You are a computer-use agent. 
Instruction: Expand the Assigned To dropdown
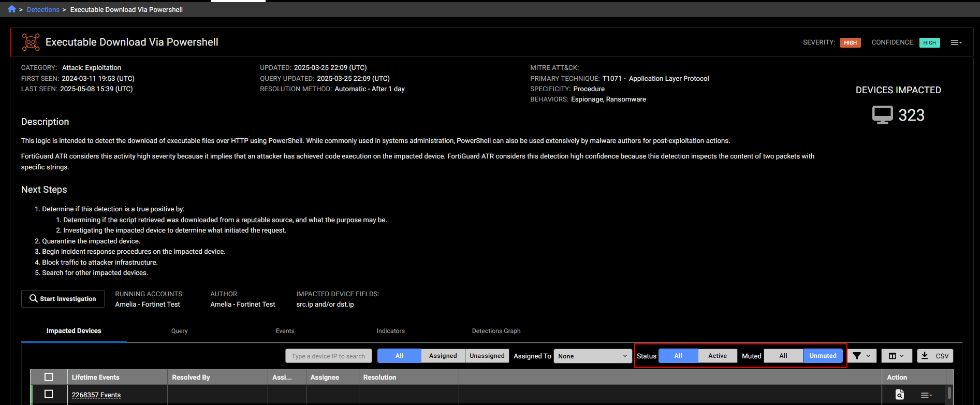[593, 356]
